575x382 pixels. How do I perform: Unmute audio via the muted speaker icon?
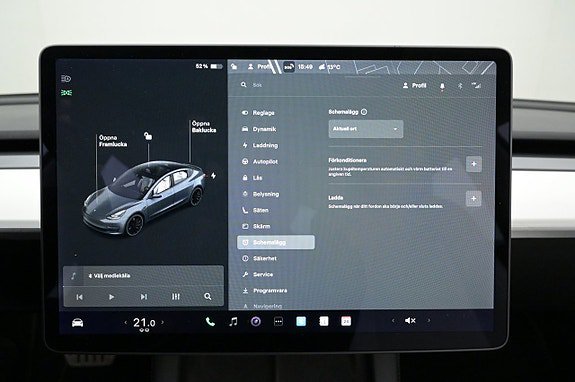(410, 321)
